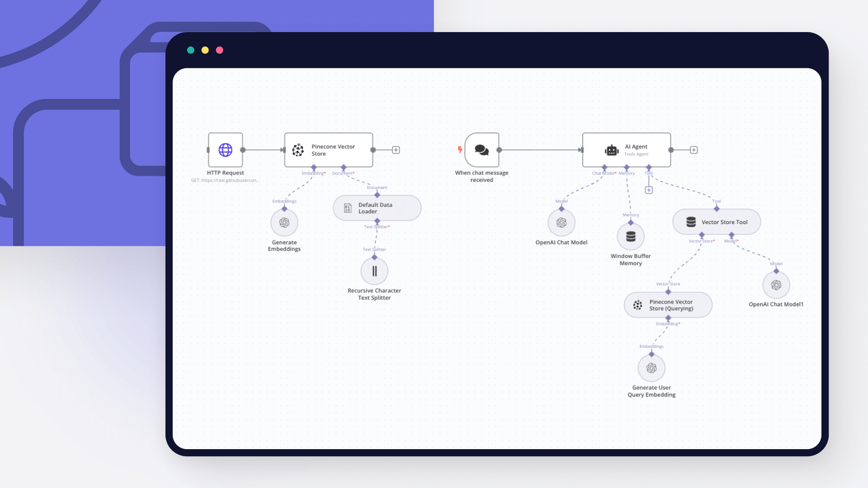
Task: Select the Pinecone Vector Store node
Action: (x=328, y=150)
